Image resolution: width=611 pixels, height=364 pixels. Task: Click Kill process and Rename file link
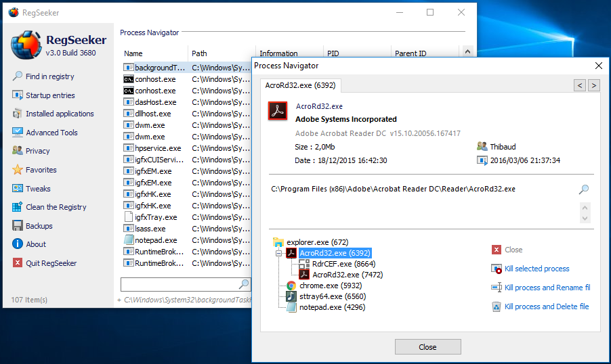point(547,288)
